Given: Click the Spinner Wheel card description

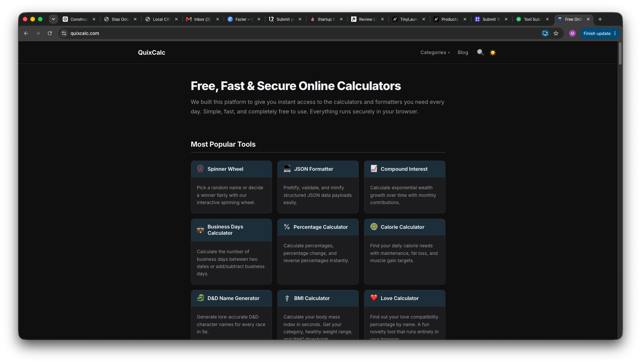Looking at the screenshot, I should 230,195.
